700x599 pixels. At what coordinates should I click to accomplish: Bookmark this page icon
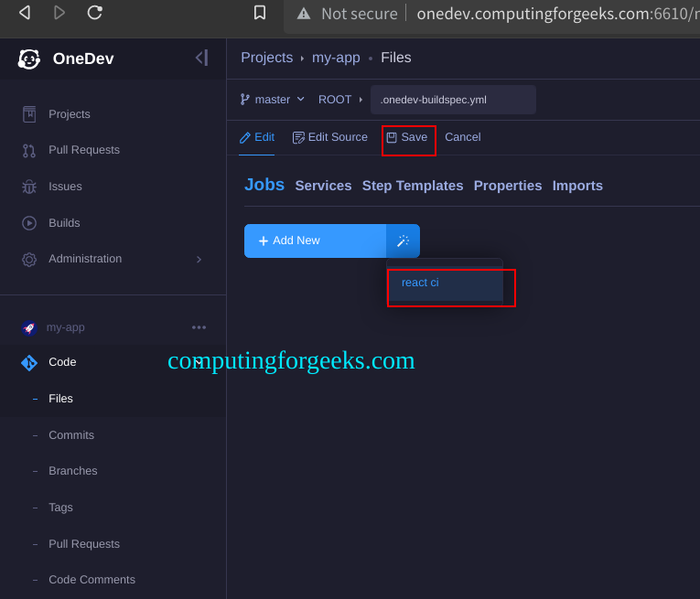[x=260, y=13]
